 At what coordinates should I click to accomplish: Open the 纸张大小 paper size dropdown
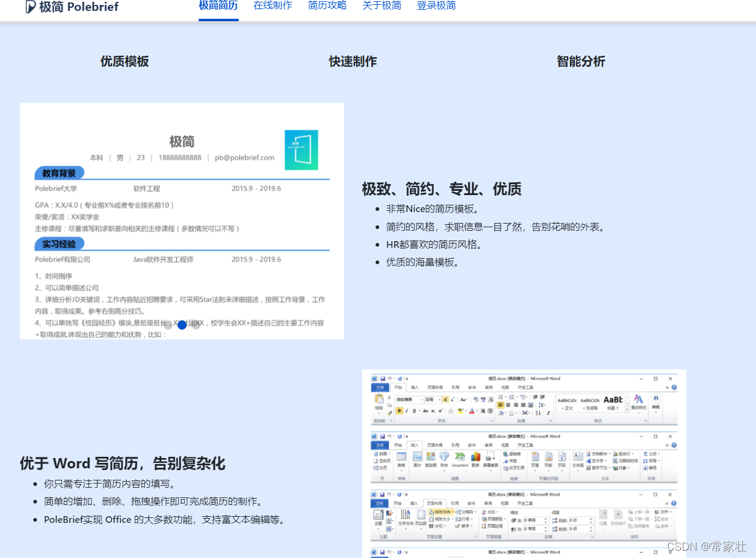tap(441, 519)
